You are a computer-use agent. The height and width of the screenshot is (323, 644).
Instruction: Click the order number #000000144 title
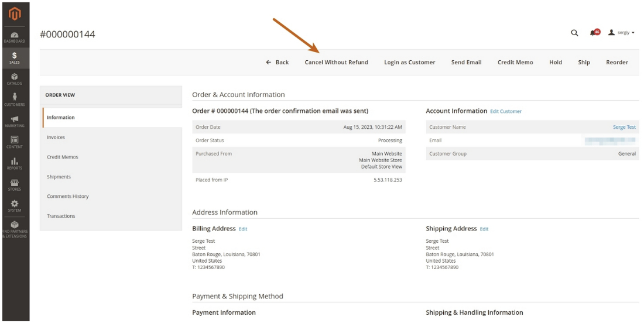(67, 35)
